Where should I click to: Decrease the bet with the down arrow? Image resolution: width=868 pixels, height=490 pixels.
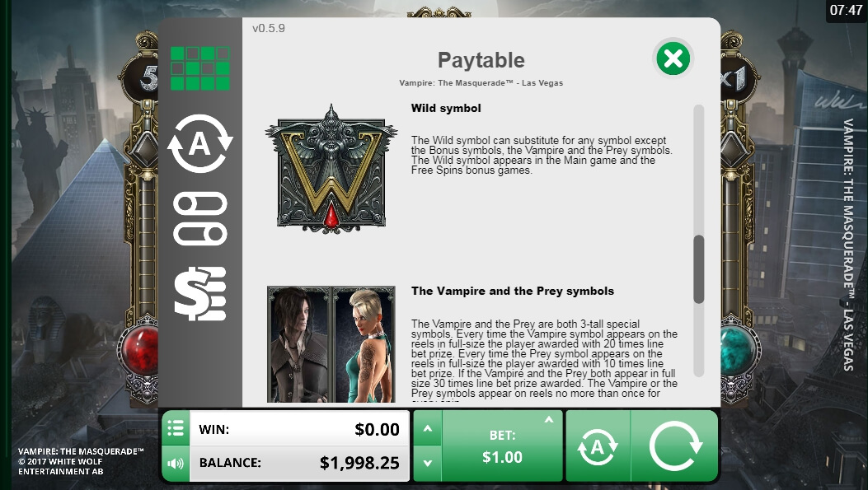pyautogui.click(x=428, y=464)
